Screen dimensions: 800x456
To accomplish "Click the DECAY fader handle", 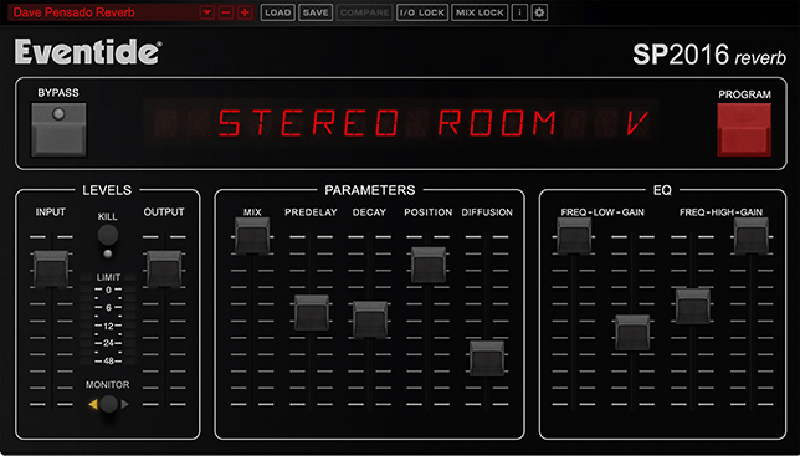I will (x=370, y=319).
